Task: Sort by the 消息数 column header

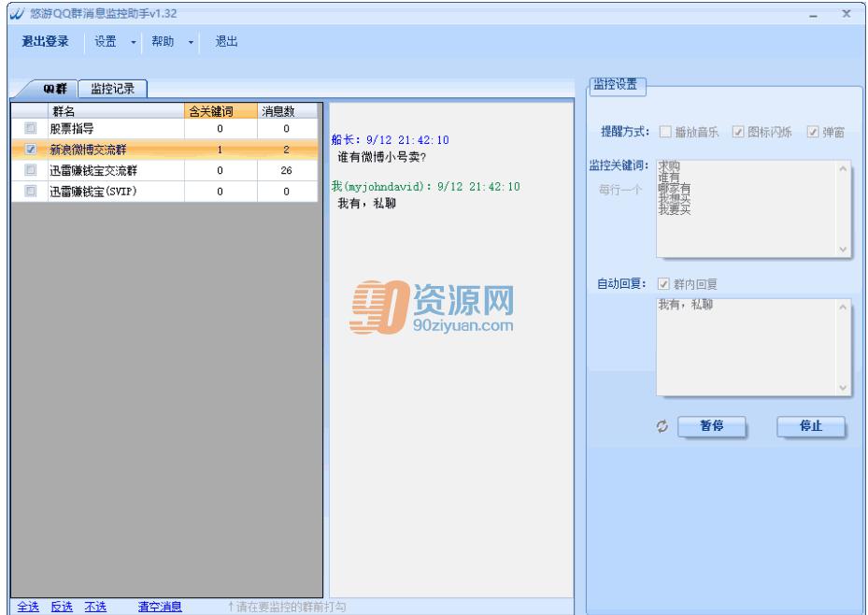Action: pyautogui.click(x=287, y=111)
